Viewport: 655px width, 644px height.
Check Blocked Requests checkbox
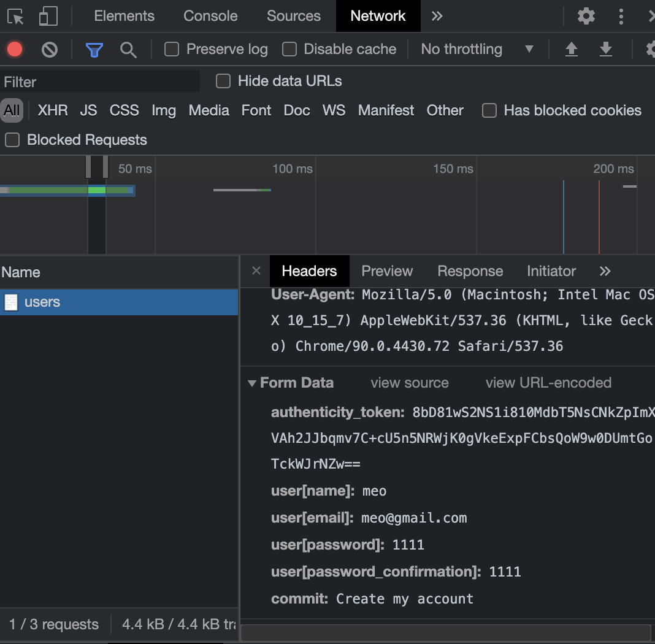point(12,140)
